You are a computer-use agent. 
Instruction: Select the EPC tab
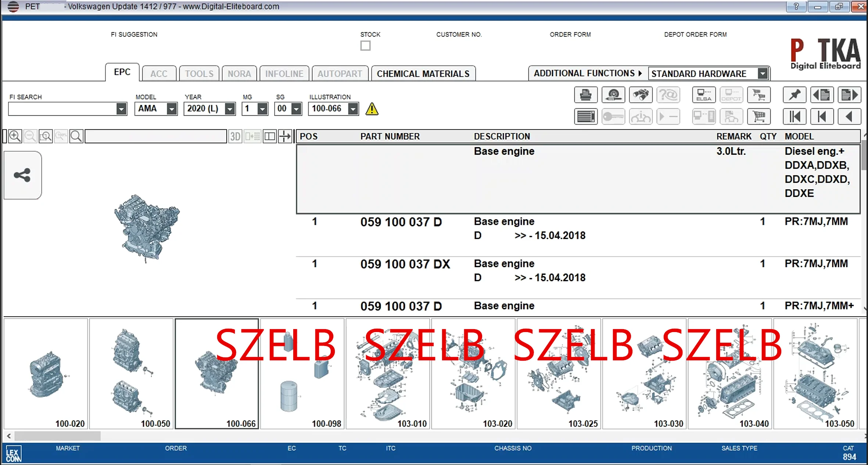[x=122, y=72]
